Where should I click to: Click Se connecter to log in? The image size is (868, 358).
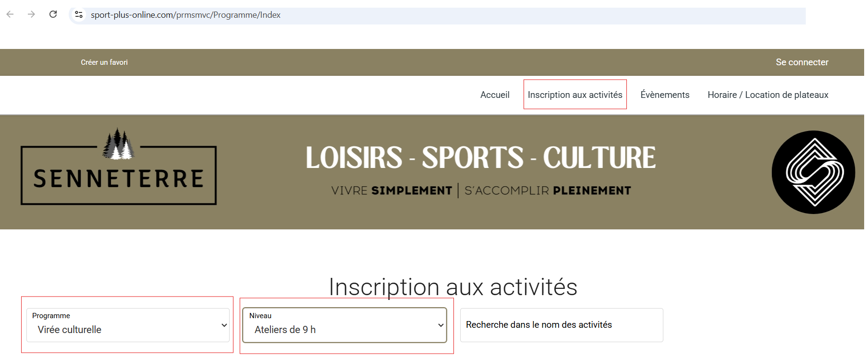coord(802,62)
